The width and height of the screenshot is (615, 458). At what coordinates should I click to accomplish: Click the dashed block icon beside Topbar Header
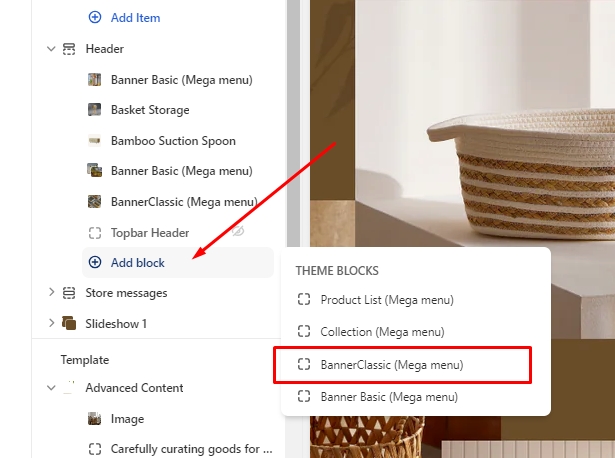click(x=95, y=233)
